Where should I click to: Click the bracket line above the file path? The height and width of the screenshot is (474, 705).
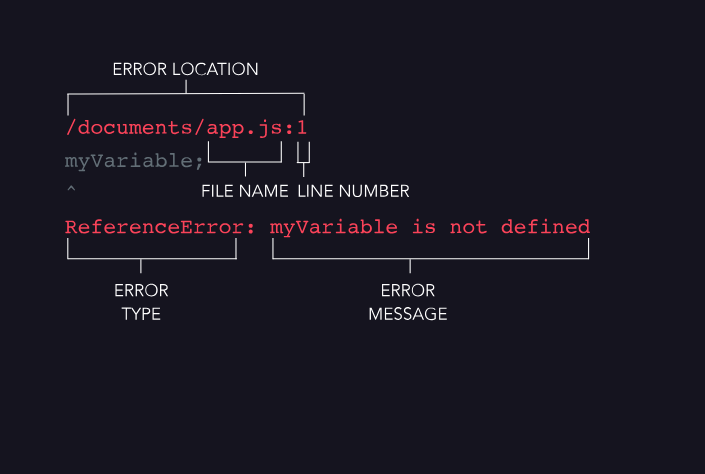click(x=185, y=95)
